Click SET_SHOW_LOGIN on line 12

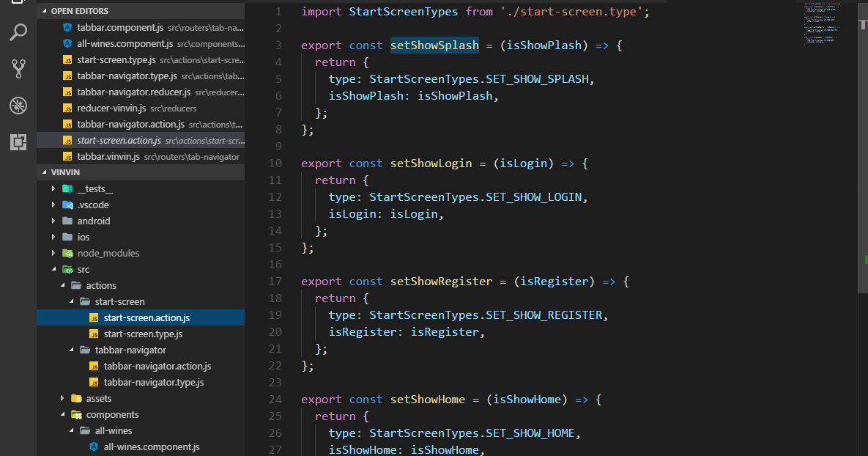[534, 196]
